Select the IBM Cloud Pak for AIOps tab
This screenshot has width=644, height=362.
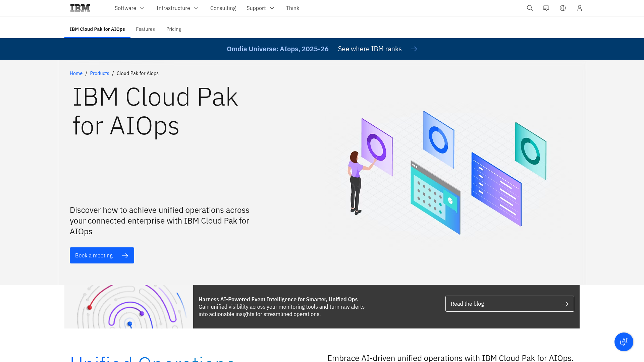tap(97, 29)
